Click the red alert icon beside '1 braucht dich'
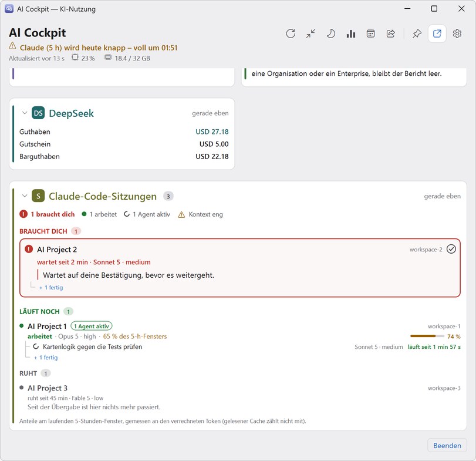476x461 pixels. 23,214
